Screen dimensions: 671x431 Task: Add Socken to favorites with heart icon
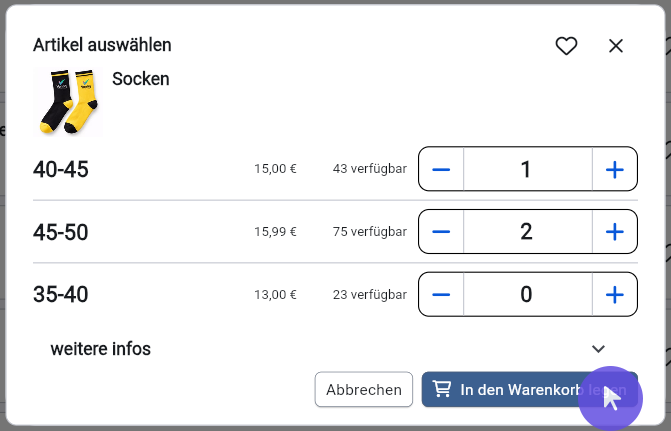pos(566,46)
